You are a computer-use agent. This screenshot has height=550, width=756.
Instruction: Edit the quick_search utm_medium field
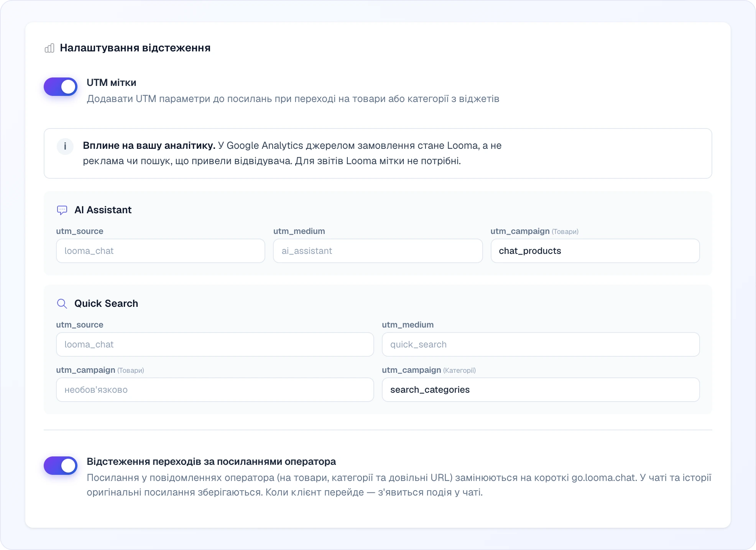[541, 344]
